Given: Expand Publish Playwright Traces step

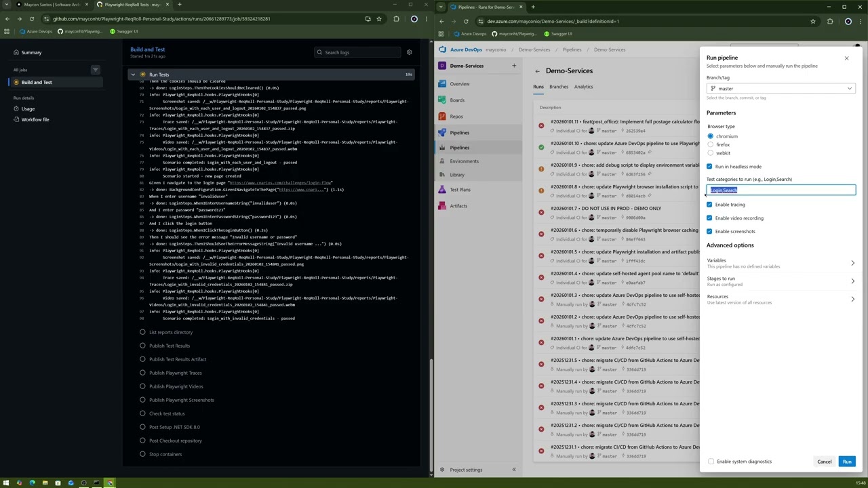Looking at the screenshot, I should [x=176, y=373].
